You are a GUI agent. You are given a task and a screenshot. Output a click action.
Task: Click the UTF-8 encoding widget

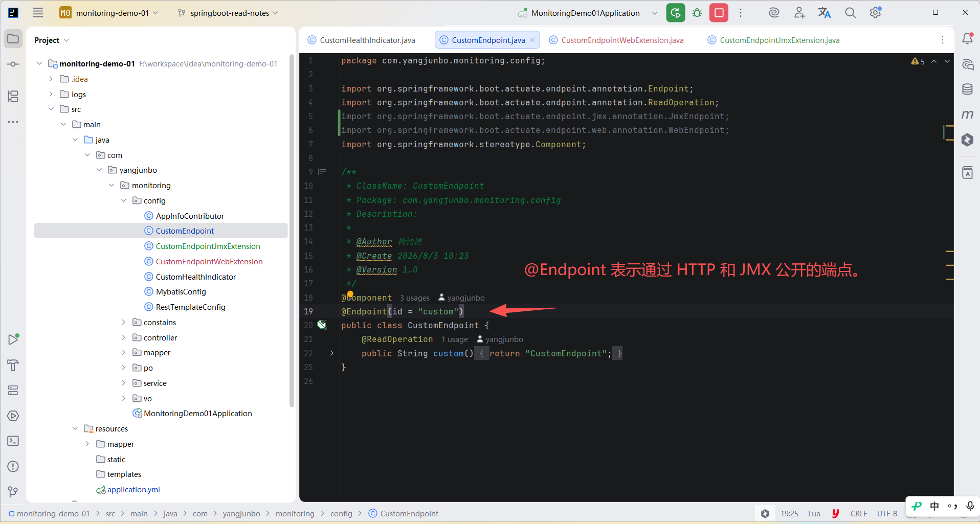point(887,513)
